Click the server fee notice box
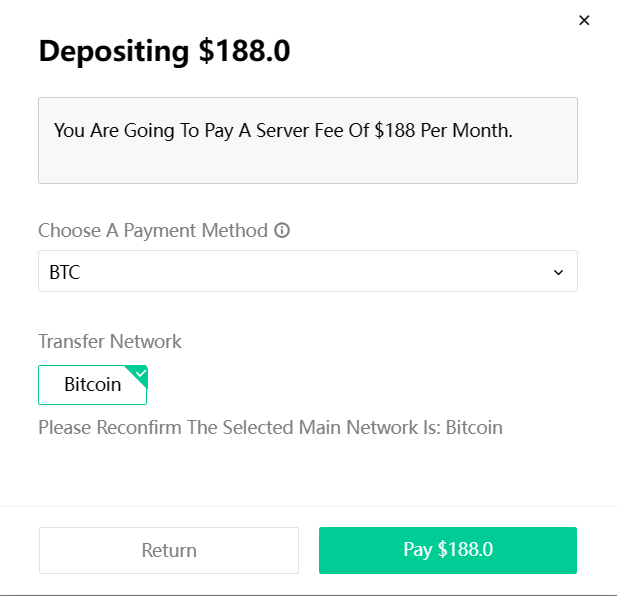 coord(308,140)
